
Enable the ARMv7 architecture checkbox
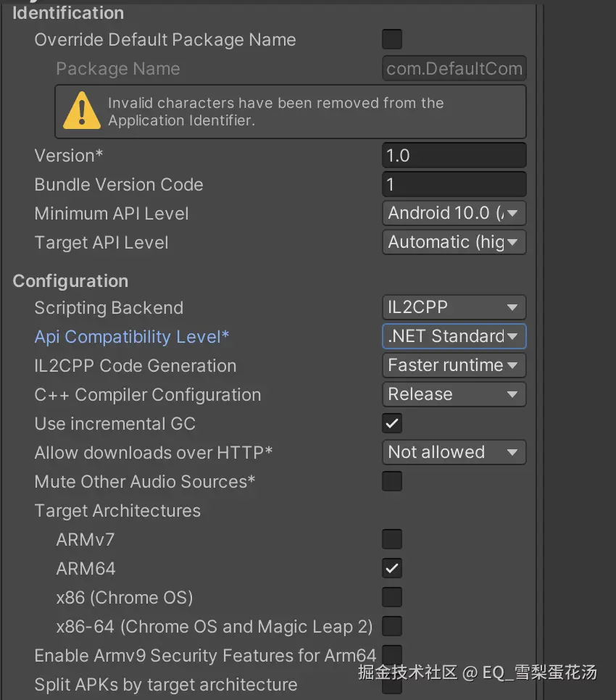click(392, 539)
